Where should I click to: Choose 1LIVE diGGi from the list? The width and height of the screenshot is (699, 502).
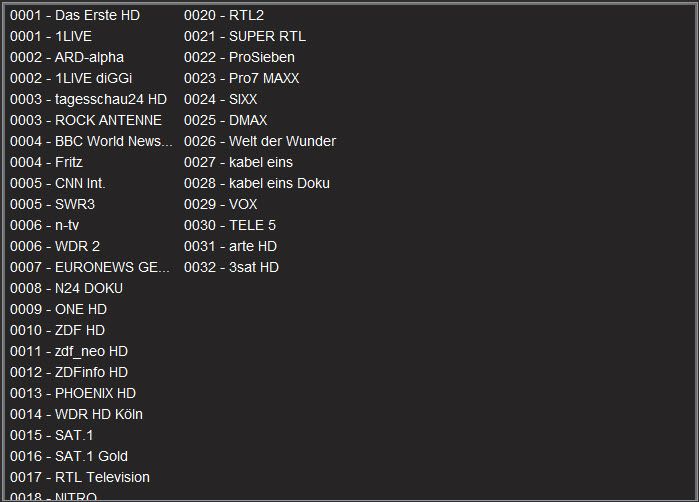coord(71,78)
